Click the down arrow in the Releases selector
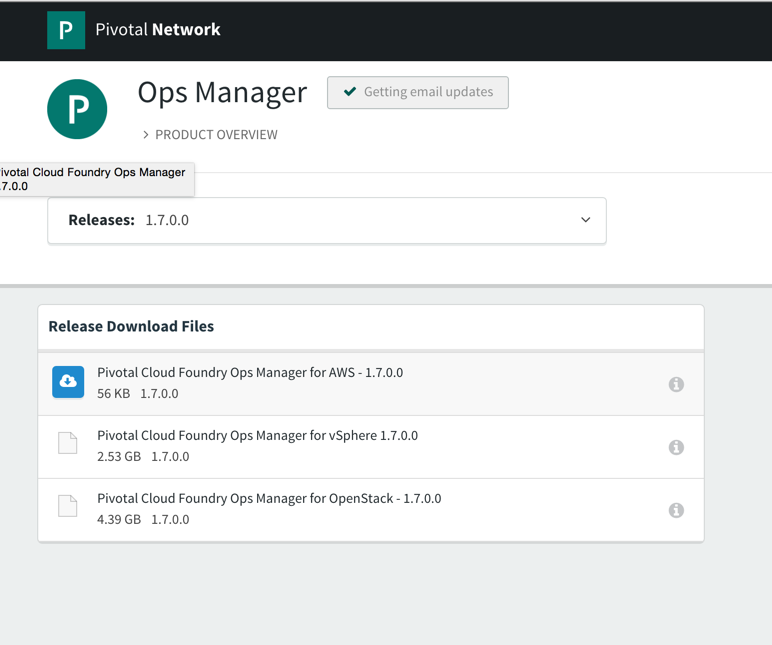The image size is (772, 645). click(586, 220)
